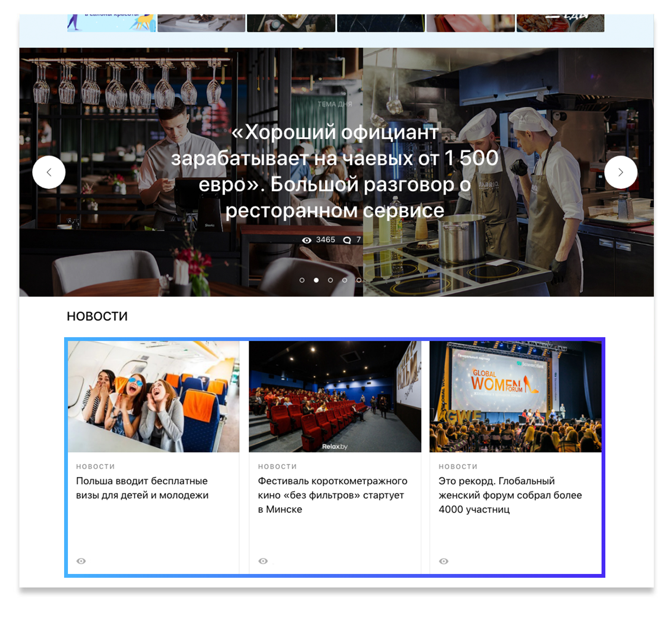The image size is (672, 617).
Task: Click the eye views icon beside 3465
Action: point(307,240)
